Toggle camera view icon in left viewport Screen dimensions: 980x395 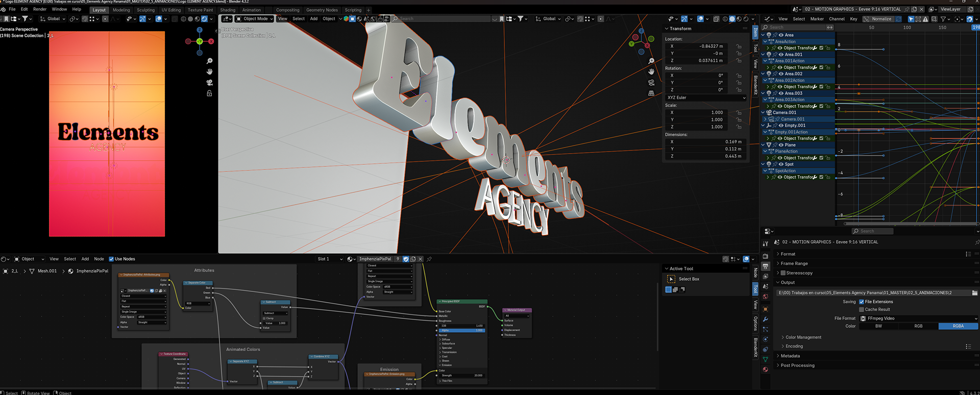pyautogui.click(x=209, y=82)
